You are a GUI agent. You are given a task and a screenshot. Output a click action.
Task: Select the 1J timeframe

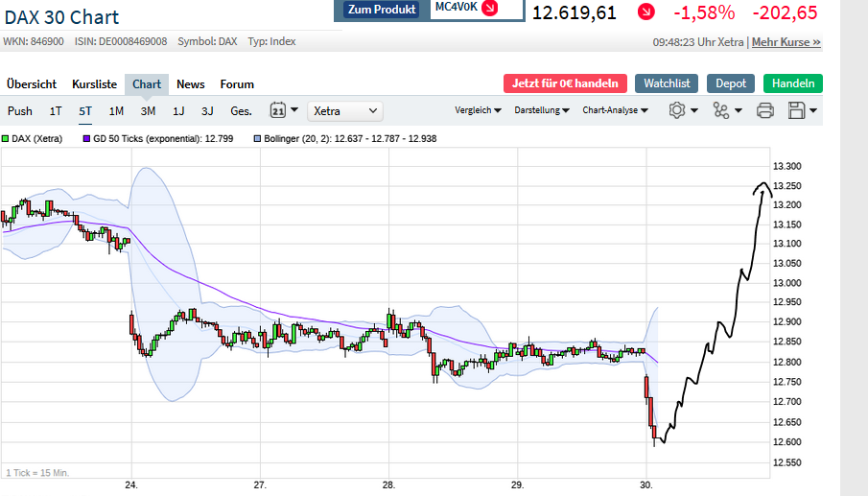tap(178, 110)
